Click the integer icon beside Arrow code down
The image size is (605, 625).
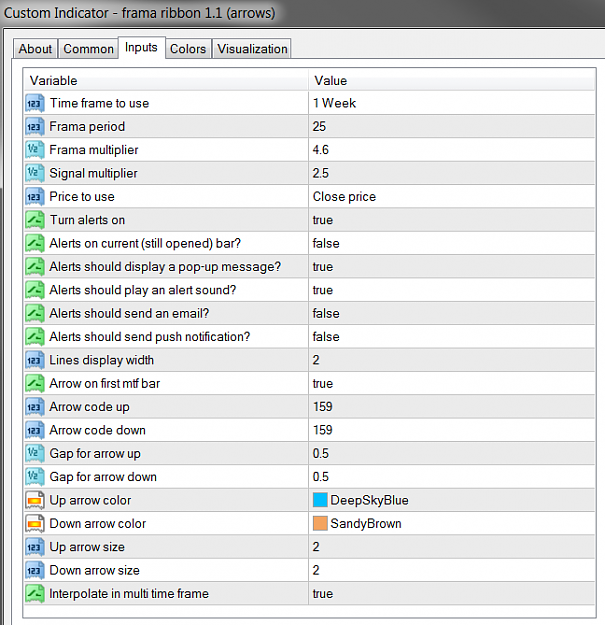click(34, 430)
